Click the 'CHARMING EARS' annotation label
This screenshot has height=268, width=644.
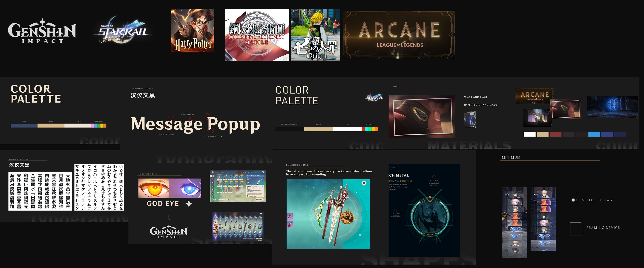point(189,115)
